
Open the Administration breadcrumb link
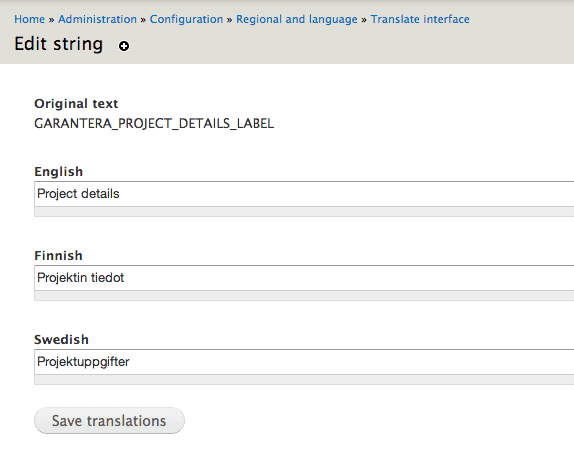(x=97, y=19)
